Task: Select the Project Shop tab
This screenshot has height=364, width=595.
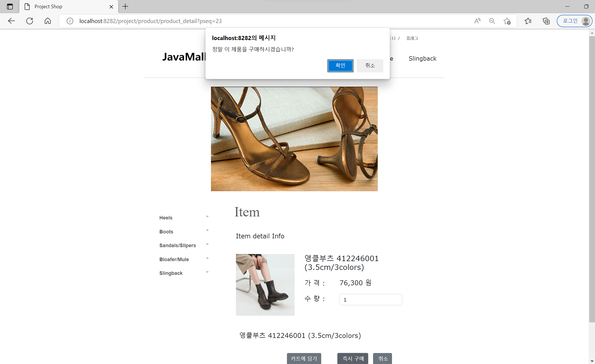Action: point(69,7)
